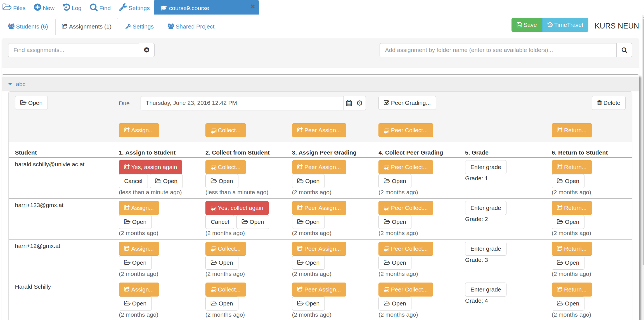
Task: Expand the top Return... confirmation
Action: (x=572, y=130)
